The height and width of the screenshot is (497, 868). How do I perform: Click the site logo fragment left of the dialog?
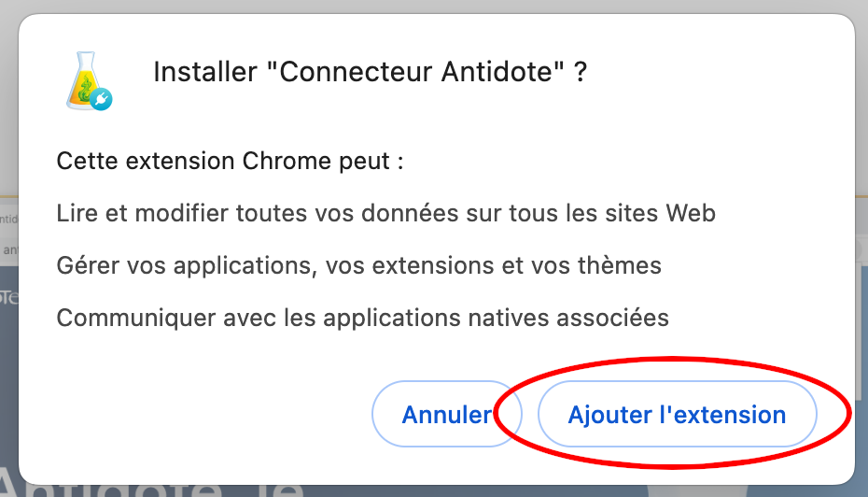(x=7, y=295)
